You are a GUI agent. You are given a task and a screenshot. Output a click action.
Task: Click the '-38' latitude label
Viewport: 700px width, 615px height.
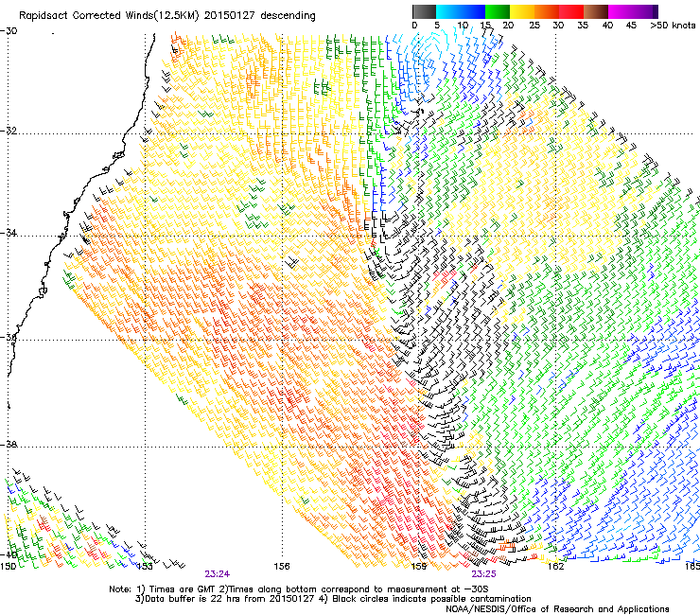[x=9, y=445]
